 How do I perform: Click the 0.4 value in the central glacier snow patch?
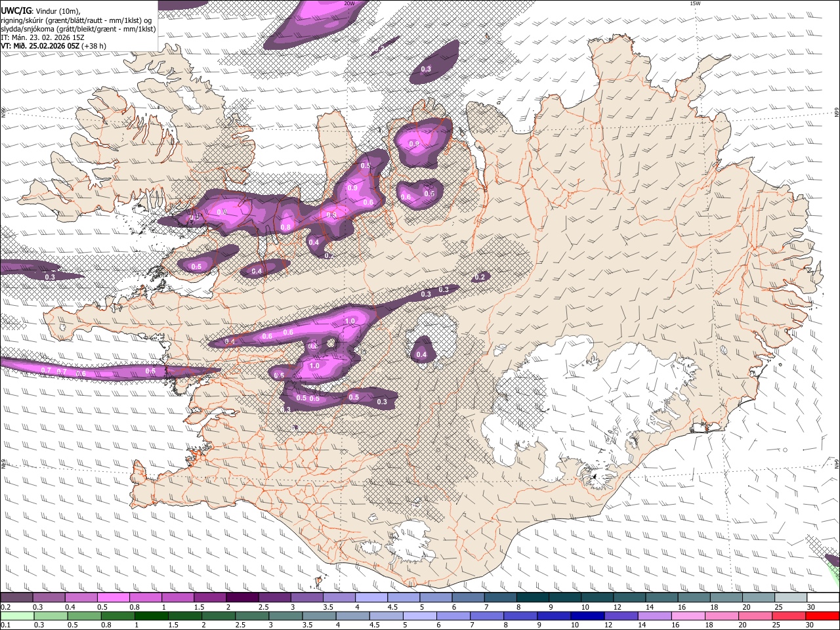pyautogui.click(x=421, y=355)
